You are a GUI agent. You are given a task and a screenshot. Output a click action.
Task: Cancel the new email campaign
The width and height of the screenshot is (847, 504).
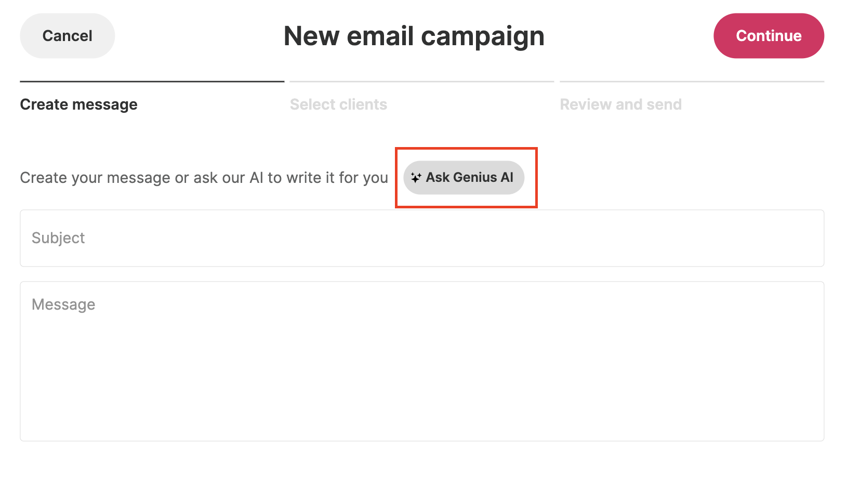[x=67, y=36]
